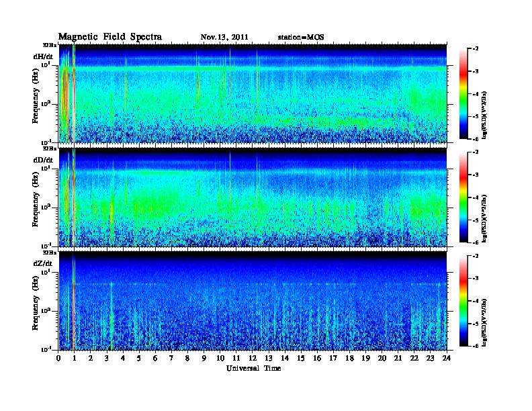The width and height of the screenshot is (532, 411).
Task: Click the dD/dt spectrogram plot area
Action: [253, 197]
